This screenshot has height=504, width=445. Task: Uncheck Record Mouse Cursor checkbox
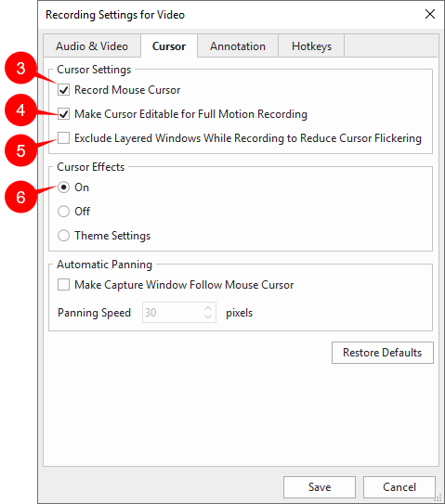click(x=63, y=90)
